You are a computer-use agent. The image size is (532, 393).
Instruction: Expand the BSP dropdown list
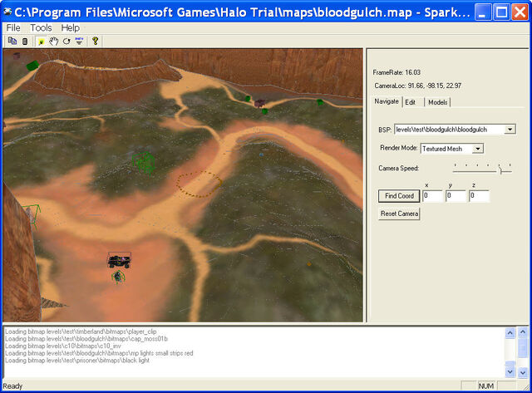pyautogui.click(x=510, y=129)
